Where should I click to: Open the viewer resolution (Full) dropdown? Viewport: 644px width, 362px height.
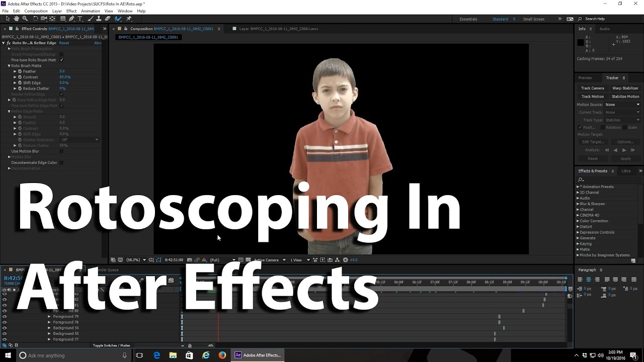223,260
